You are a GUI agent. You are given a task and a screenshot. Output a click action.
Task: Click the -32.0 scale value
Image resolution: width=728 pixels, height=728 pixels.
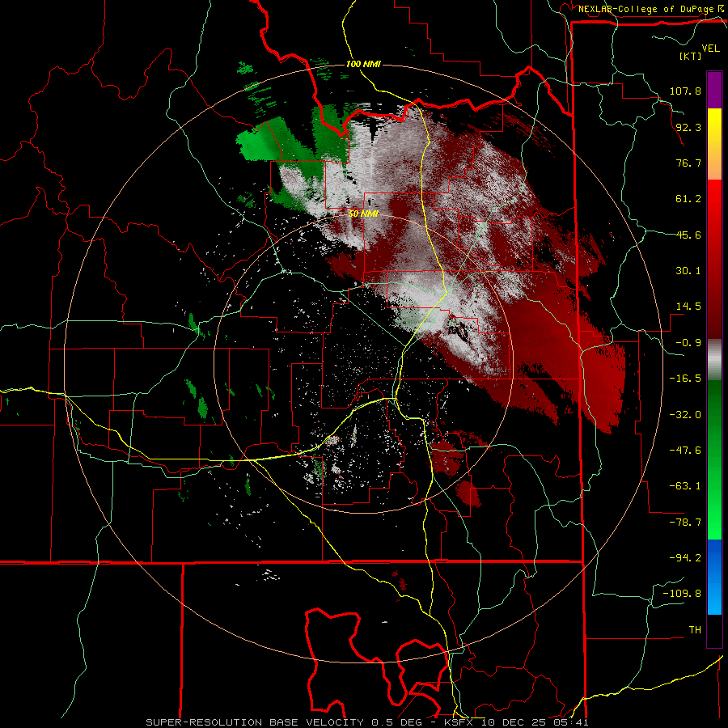[685, 415]
